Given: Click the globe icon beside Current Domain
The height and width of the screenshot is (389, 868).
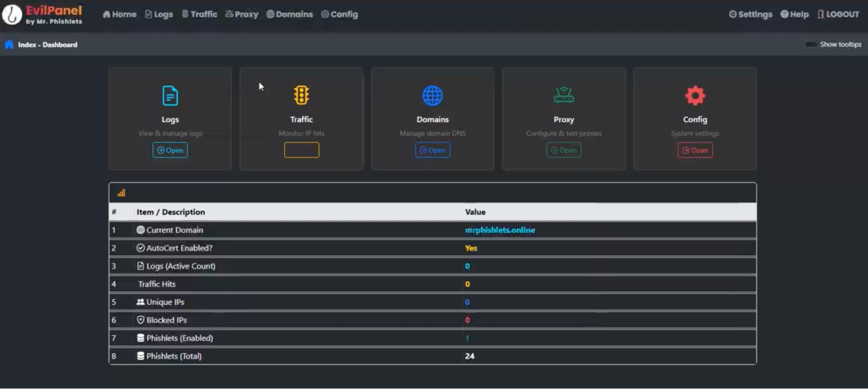Looking at the screenshot, I should tap(140, 230).
